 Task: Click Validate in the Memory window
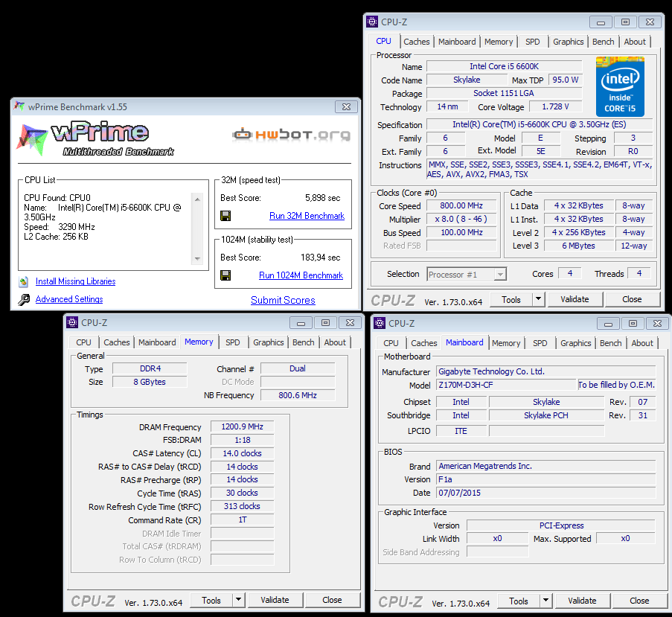(275, 601)
